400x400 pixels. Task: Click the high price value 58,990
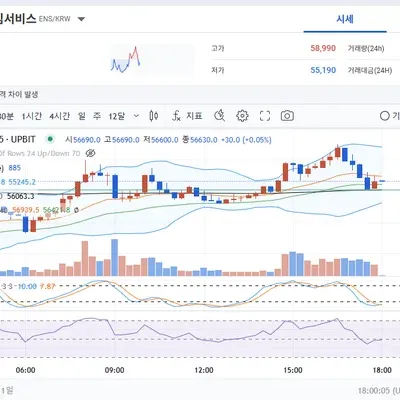click(x=323, y=48)
